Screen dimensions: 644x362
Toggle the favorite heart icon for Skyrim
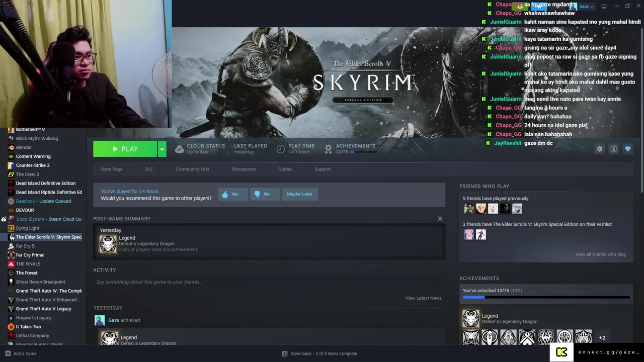[x=627, y=149]
